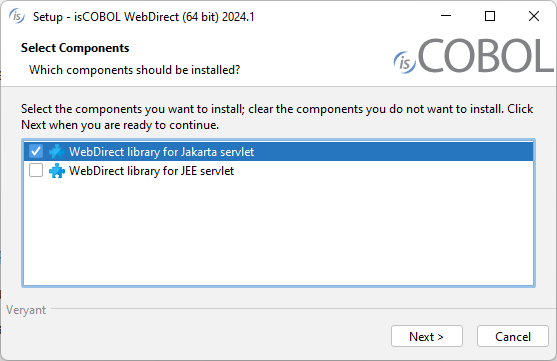Check the WebDirect library for JEE servlet checkbox
557x361 pixels.
pyautogui.click(x=36, y=171)
